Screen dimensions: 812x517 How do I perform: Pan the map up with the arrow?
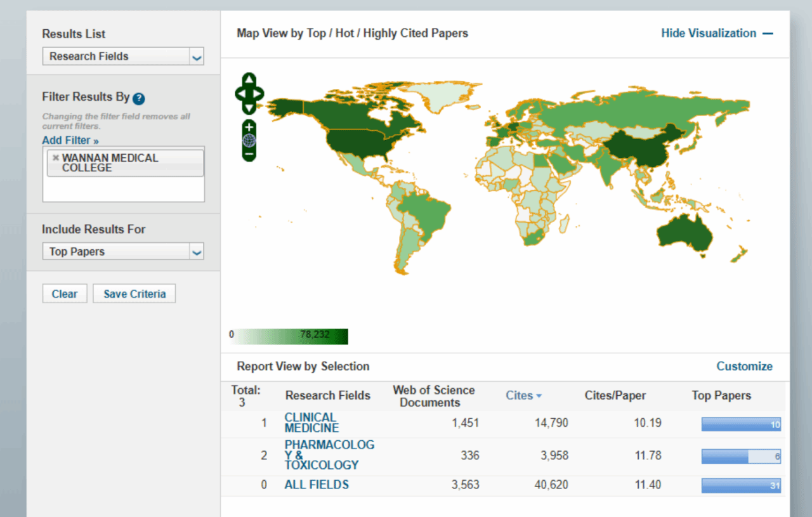point(249,80)
